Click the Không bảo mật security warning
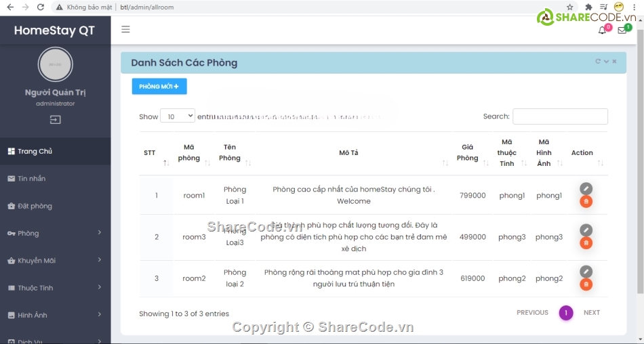This screenshot has width=644, height=344. click(84, 7)
